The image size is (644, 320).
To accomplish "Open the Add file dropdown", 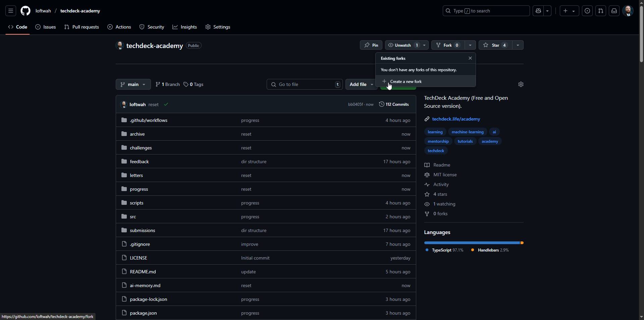I will [x=361, y=84].
